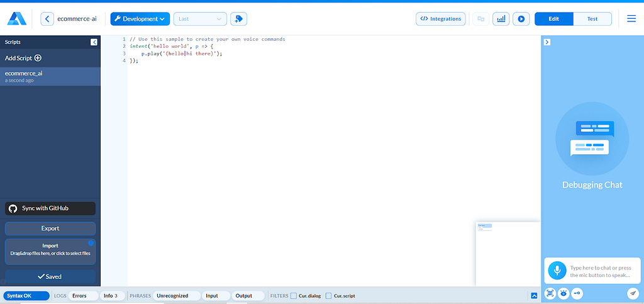Click the Alan logo icon
The height and width of the screenshot is (304, 644).
[16, 19]
